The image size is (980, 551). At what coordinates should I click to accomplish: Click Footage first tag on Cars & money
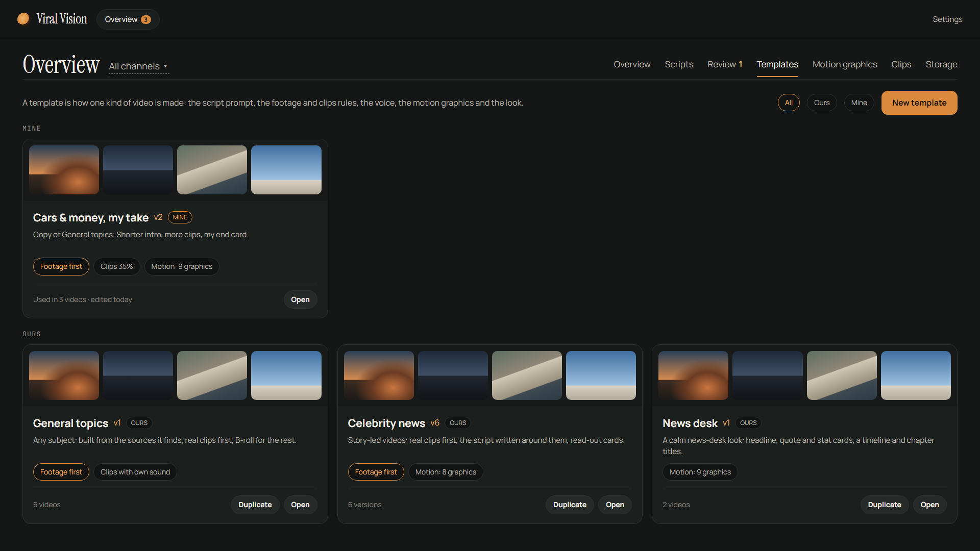pyautogui.click(x=61, y=266)
